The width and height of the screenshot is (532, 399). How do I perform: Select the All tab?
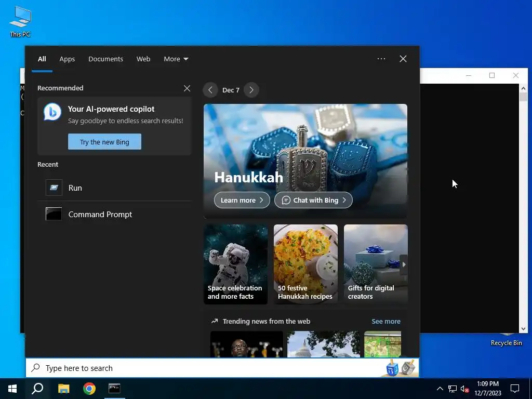coord(42,59)
